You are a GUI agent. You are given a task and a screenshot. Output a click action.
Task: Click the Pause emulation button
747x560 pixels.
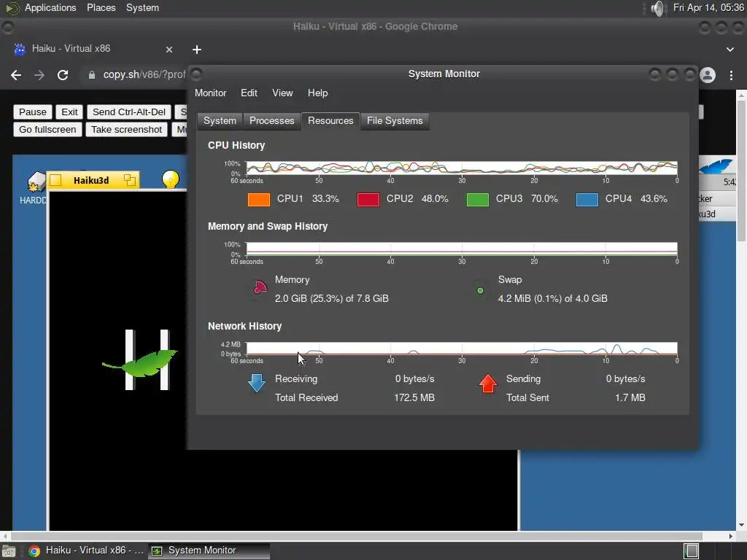[x=32, y=112]
